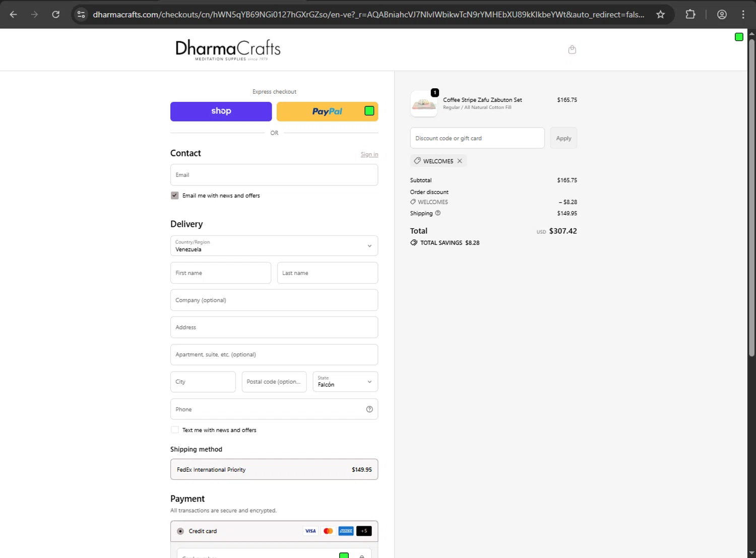Viewport: 756px width, 558px height.
Task: Click the American Express icon
Action: 346,531
